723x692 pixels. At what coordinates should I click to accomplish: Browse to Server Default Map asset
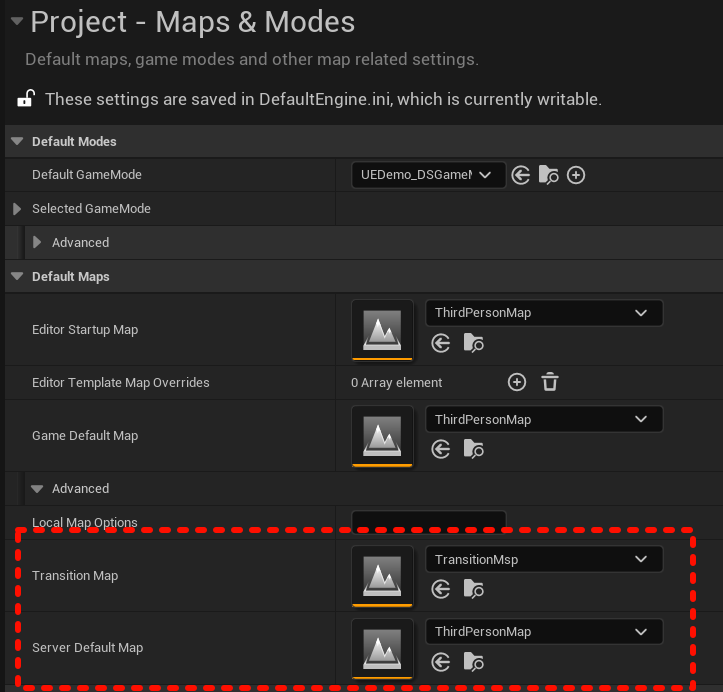(x=473, y=662)
